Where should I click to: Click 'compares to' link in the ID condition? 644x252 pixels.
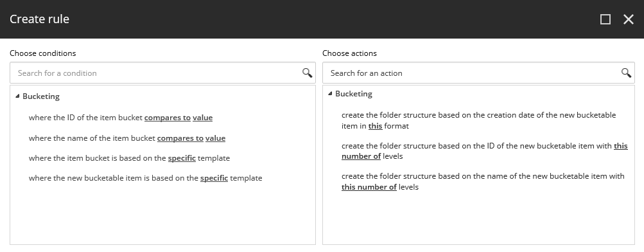(168, 118)
